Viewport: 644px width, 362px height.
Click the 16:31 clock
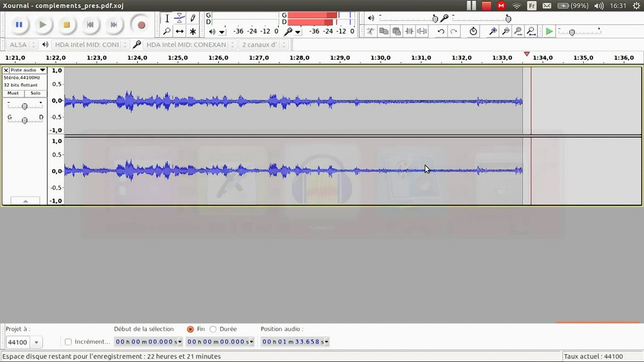pos(618,6)
